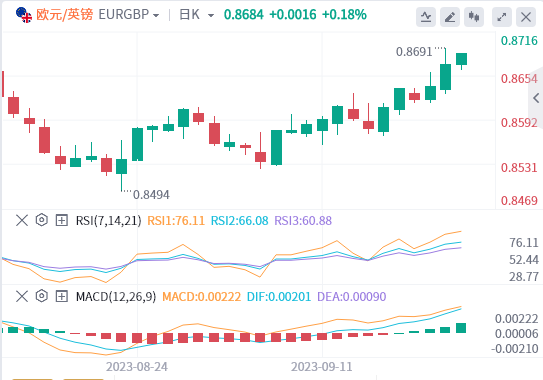The height and width of the screenshot is (380, 543).
Task: Select the drawing pencil tool
Action: click(450, 17)
